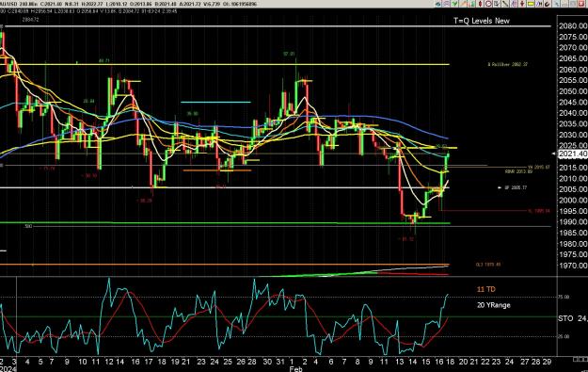Click the red X close-chart icon

coord(581,4)
